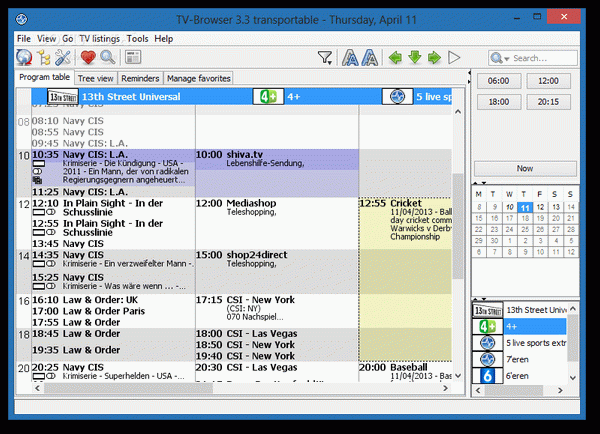
Task: Open the search type dropdown arrow
Action: 507,59
